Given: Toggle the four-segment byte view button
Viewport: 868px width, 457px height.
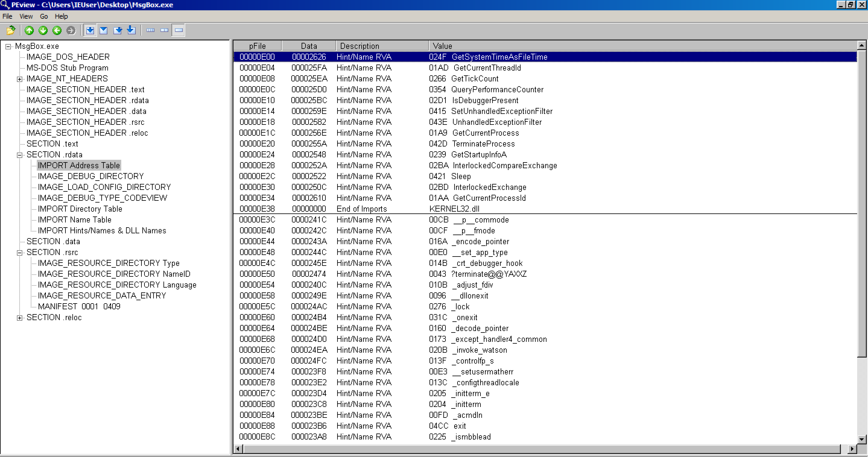Looking at the screenshot, I should point(150,30).
